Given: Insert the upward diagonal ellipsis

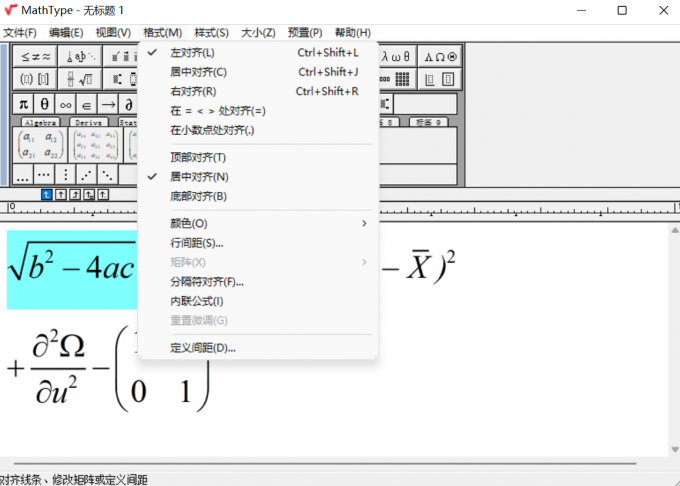Looking at the screenshot, I should coord(86,174).
